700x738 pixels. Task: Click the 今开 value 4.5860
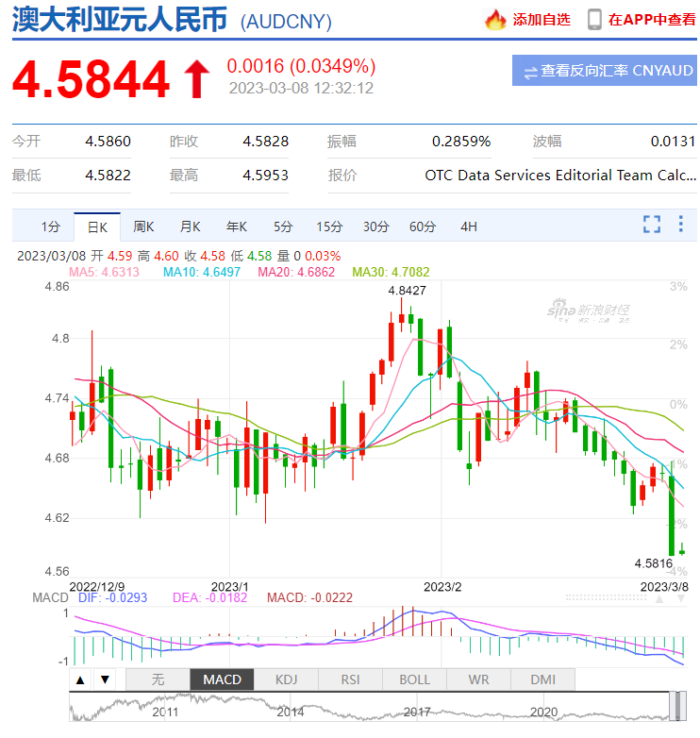tap(108, 142)
